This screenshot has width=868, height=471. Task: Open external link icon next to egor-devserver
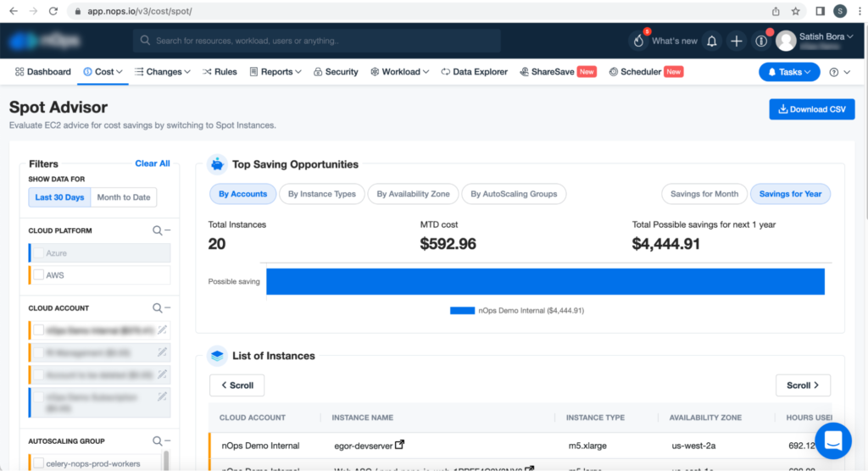point(400,445)
